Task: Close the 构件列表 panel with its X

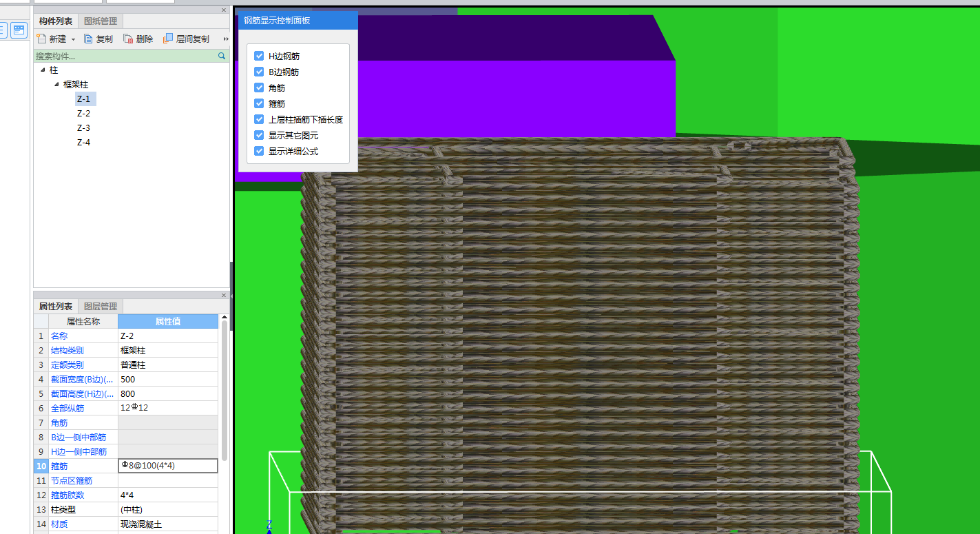Action: [x=224, y=10]
